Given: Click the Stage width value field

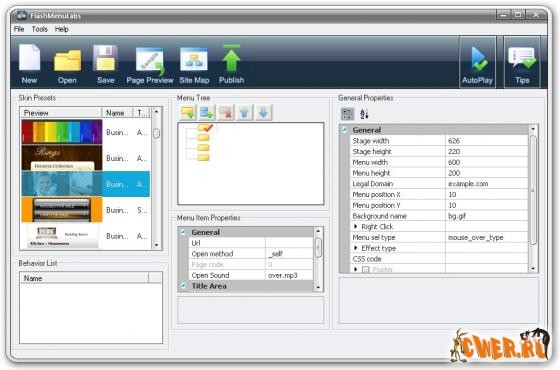Looking at the screenshot, I should 486,141.
